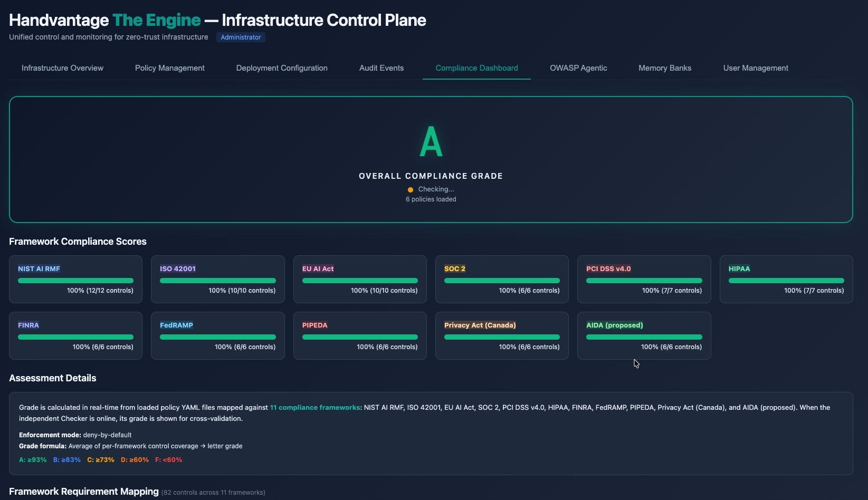This screenshot has width=868, height=500.
Task: Click the AIDA (proposed) label
Action: click(x=615, y=325)
